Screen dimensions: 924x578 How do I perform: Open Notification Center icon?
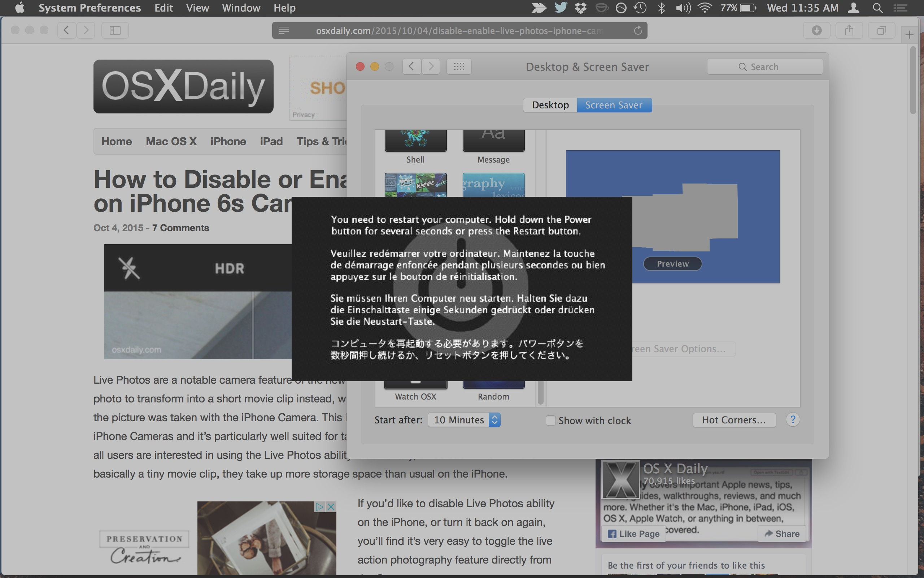coord(901,8)
